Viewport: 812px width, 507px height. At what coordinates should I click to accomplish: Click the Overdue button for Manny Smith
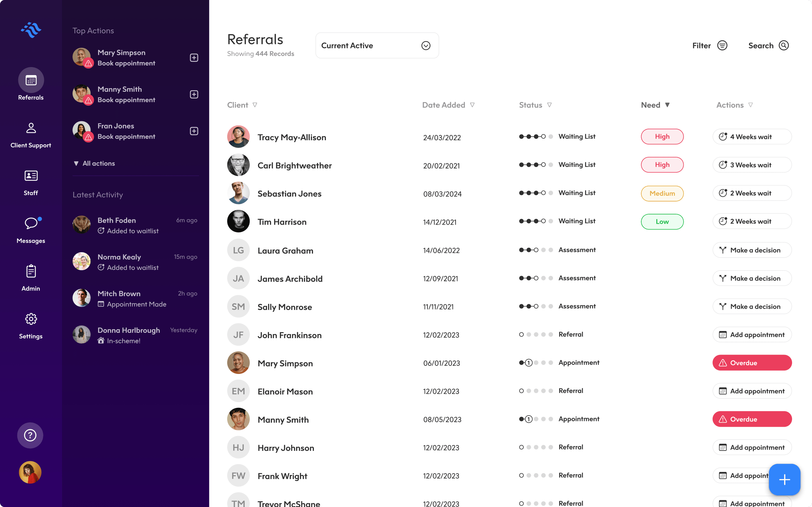[752, 419]
